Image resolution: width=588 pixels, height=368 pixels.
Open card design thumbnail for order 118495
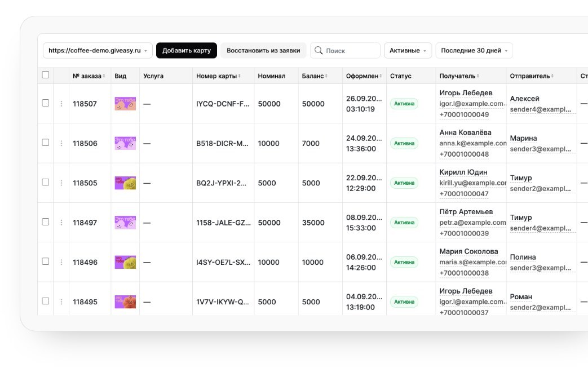pos(125,302)
